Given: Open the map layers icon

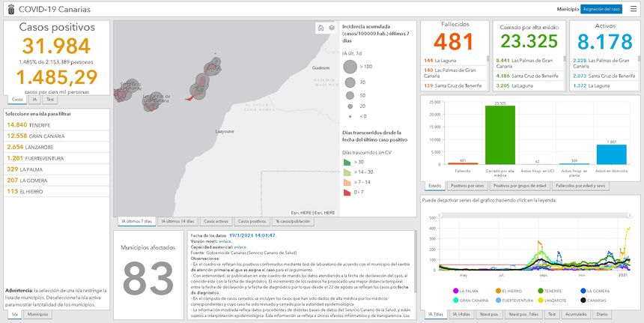Looking at the screenshot, I should [331, 28].
